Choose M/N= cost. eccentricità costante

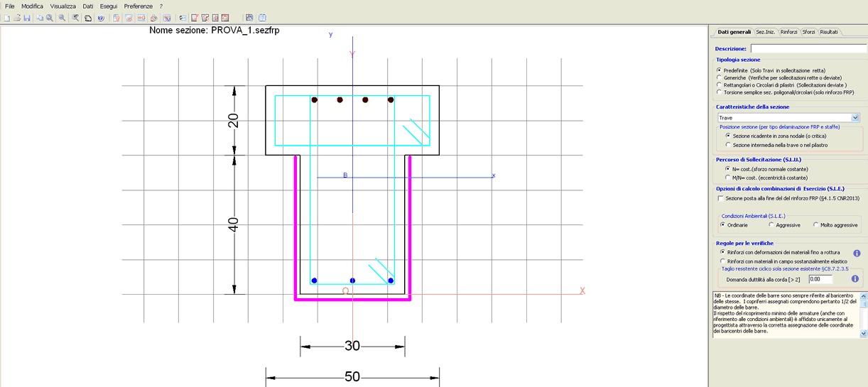[x=728, y=178]
